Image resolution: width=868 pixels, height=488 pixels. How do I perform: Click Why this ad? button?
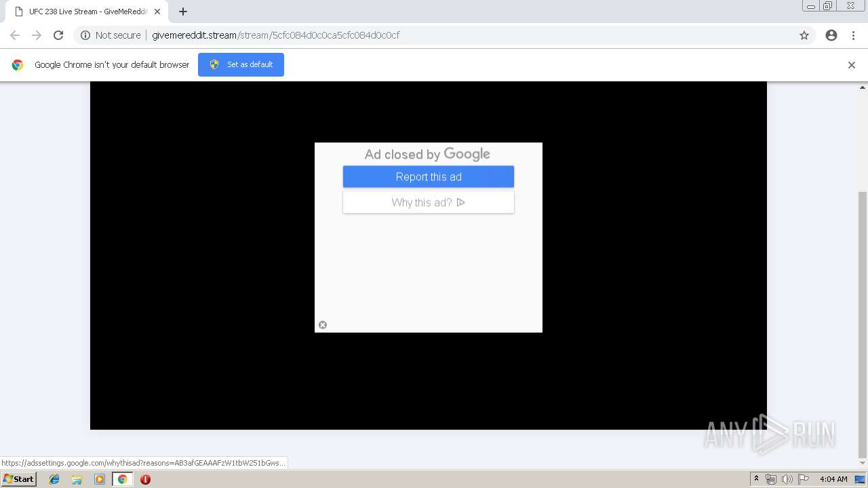[429, 202]
